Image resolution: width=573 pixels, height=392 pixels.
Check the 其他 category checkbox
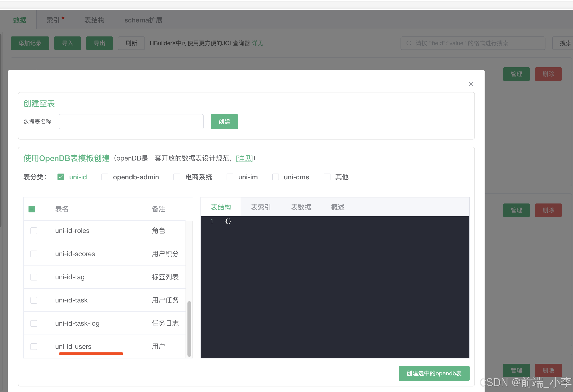click(x=327, y=177)
